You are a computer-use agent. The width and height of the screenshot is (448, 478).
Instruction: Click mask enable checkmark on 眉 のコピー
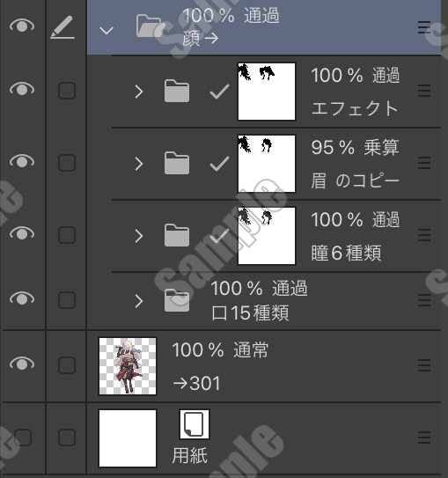(x=219, y=164)
